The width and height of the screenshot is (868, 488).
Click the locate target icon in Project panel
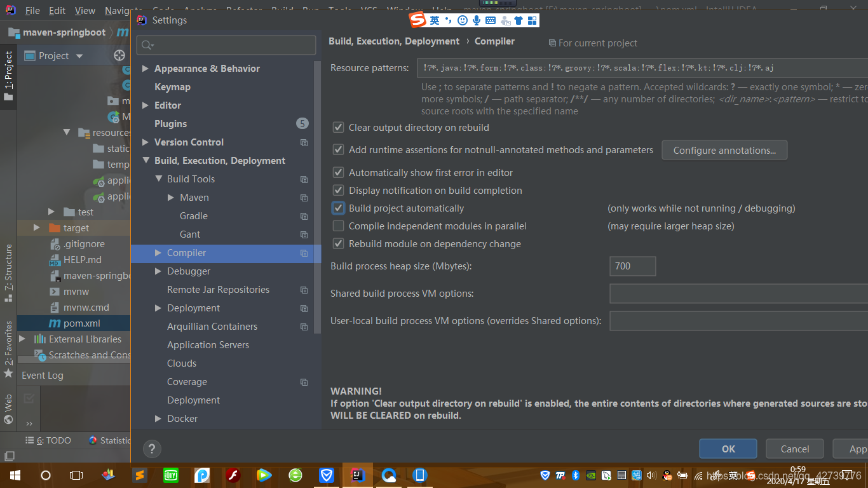tap(119, 55)
